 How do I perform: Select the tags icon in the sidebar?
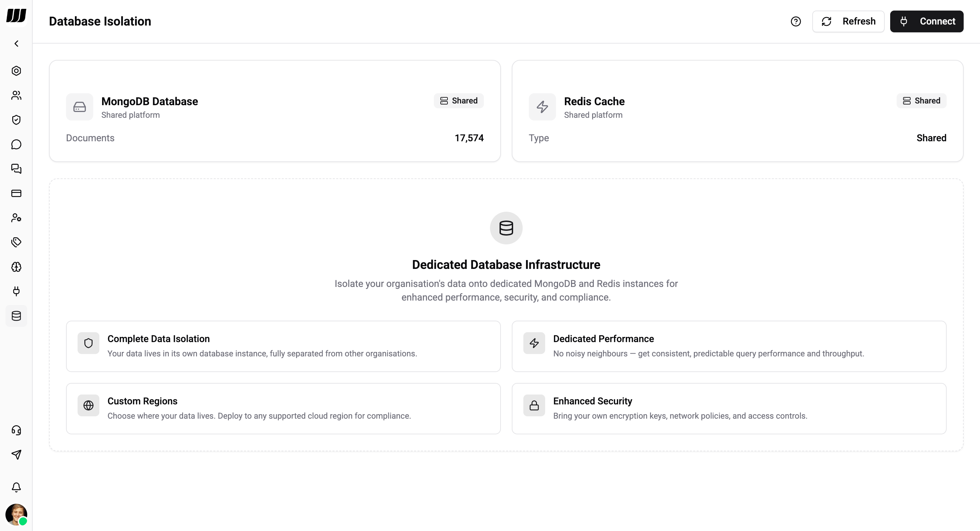point(16,242)
